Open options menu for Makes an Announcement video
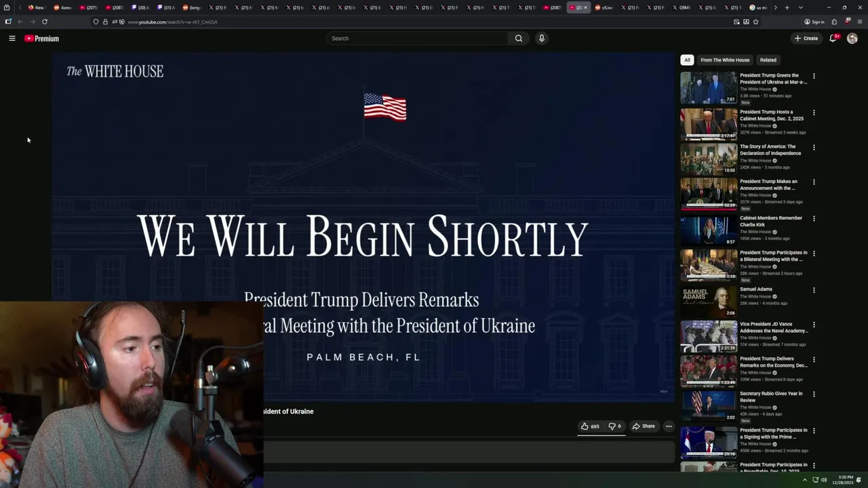 click(x=814, y=182)
